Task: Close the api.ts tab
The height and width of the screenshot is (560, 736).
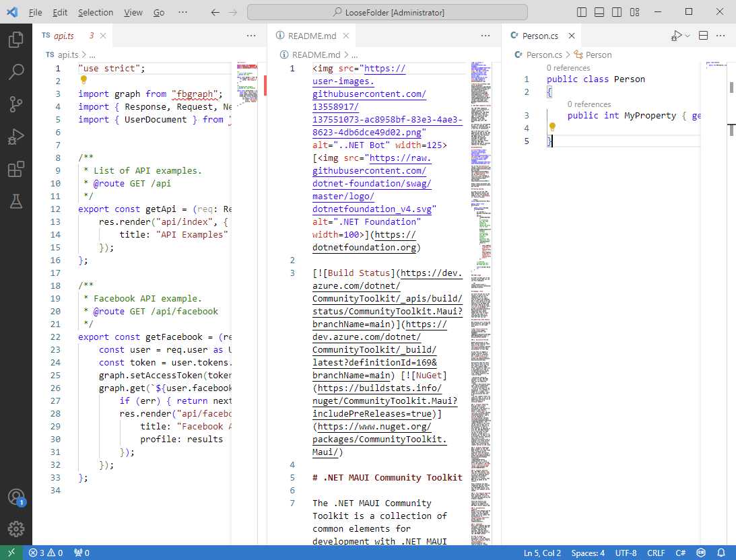Action: (x=103, y=36)
